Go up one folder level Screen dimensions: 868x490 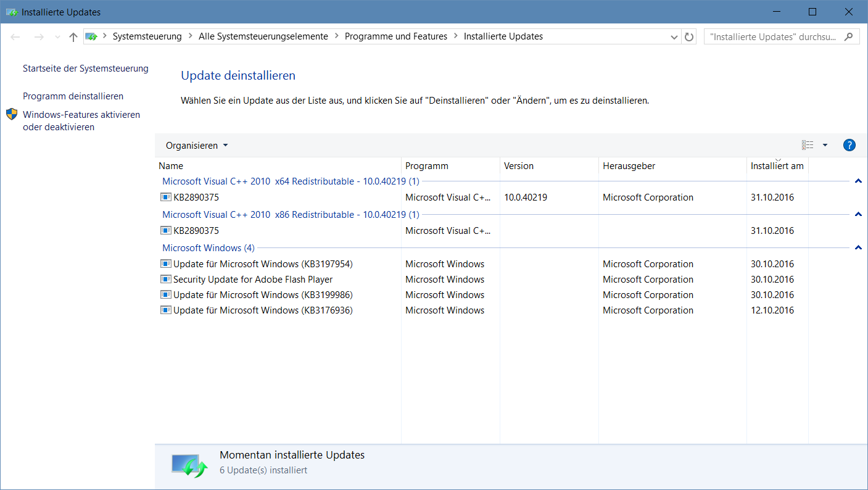(x=73, y=37)
